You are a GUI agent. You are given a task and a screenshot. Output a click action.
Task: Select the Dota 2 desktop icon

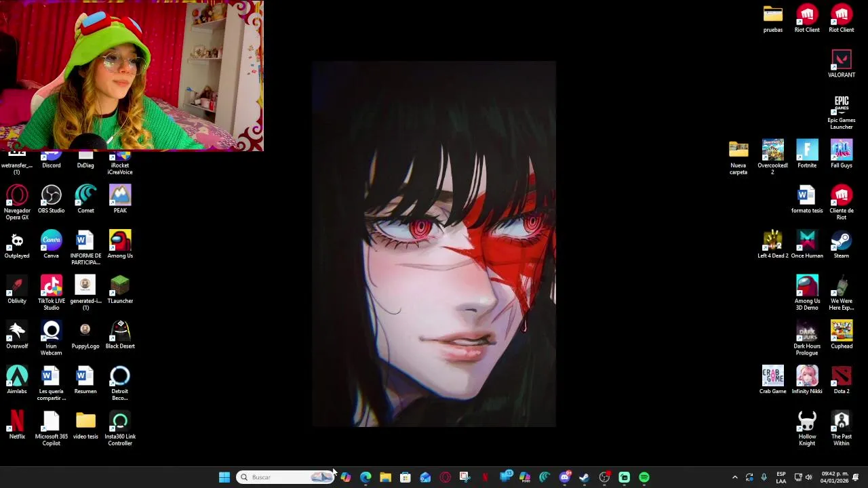tap(841, 380)
